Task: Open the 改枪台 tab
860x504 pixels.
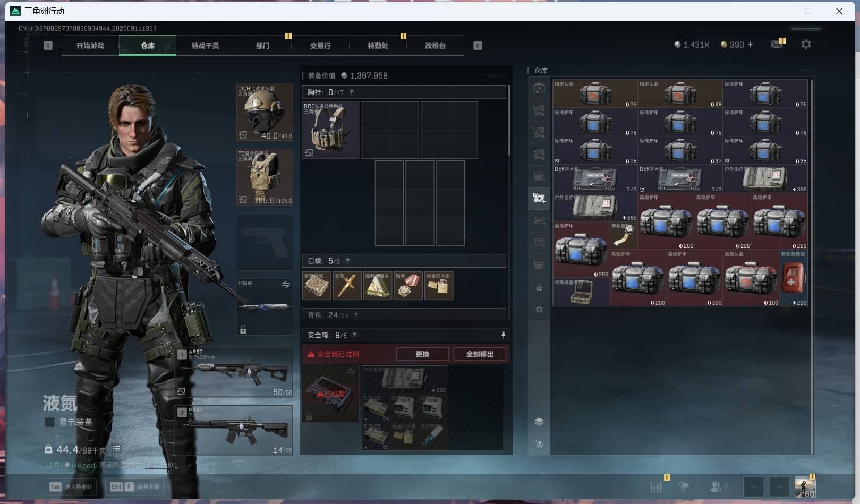Action: 435,46
